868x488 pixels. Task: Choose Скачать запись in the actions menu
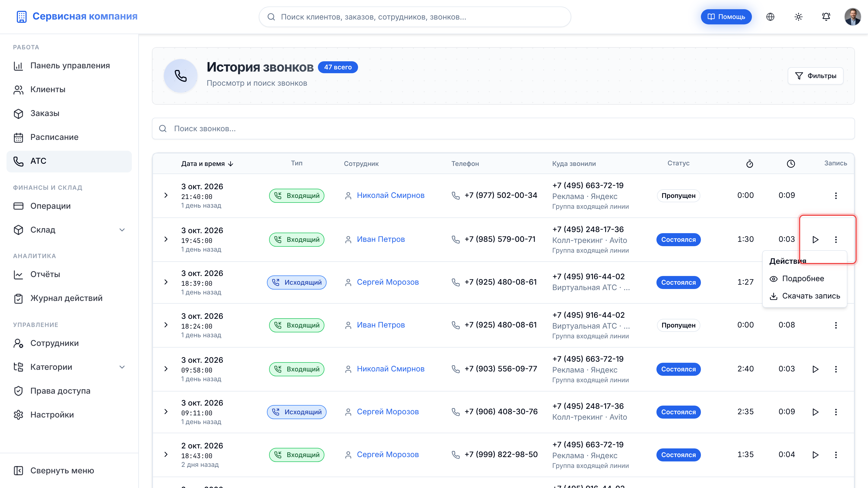804,296
